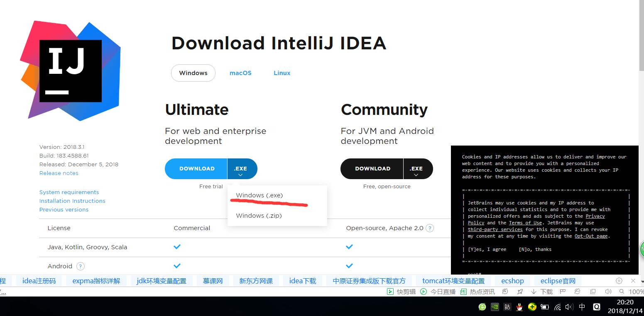
Task: Open the yellow plus security tray icon
Action: point(532,307)
